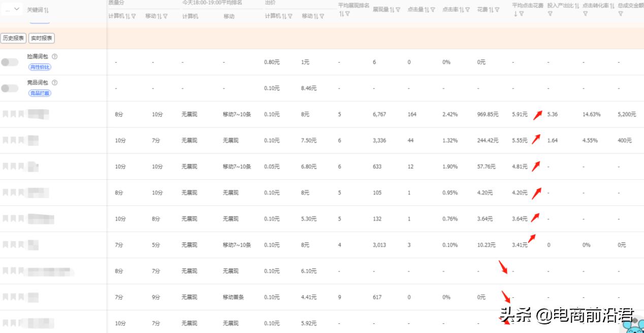
Task: Switch to the 历史报表 tab
Action: [x=13, y=38]
